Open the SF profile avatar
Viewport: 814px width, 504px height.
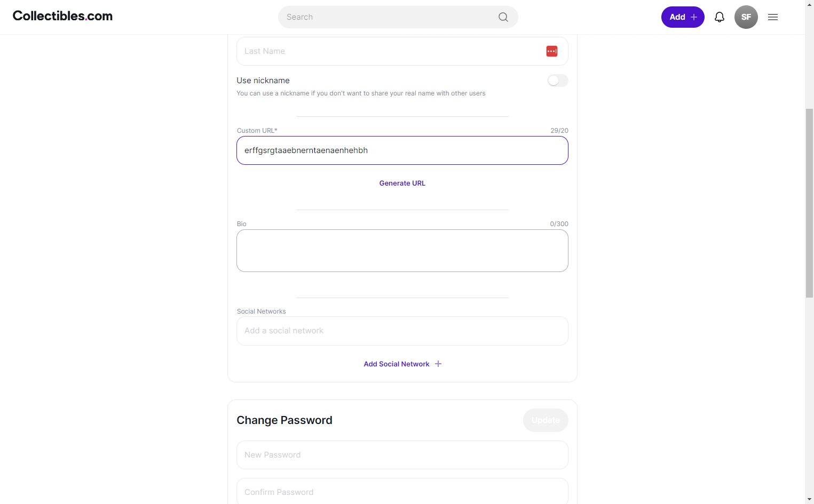[x=746, y=17]
